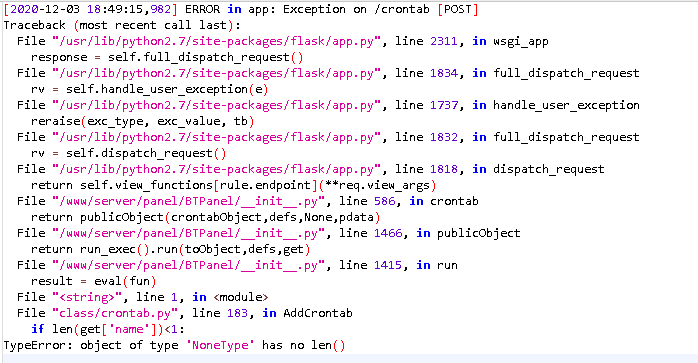This screenshot has height=363, width=698.
Task: Click the "if len(get['name'])<1:" line
Action: click(x=108, y=330)
